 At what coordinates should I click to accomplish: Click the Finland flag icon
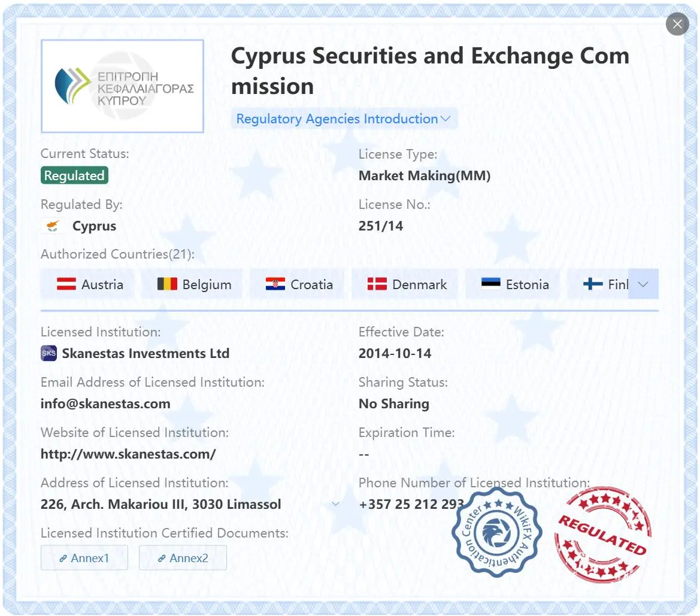click(x=593, y=284)
